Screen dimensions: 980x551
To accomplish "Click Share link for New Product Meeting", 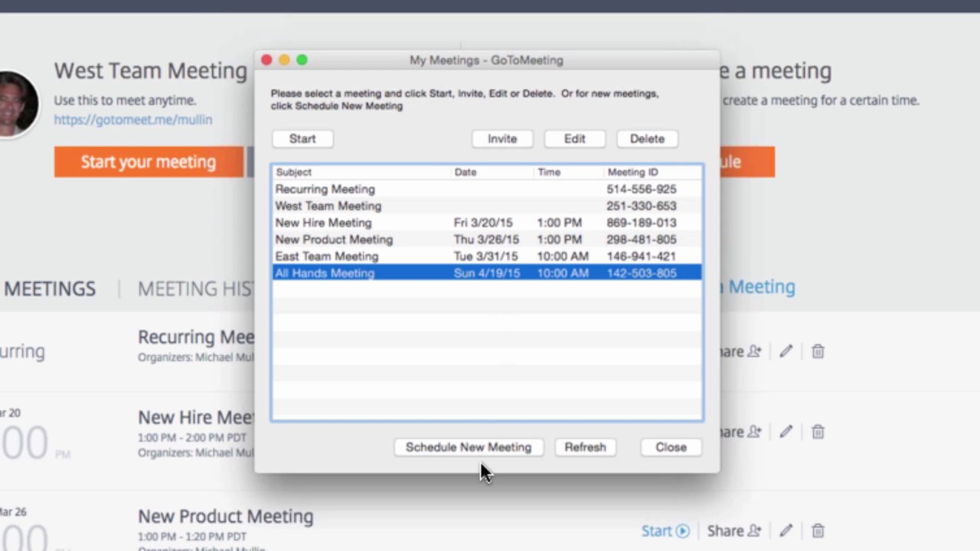I will point(733,530).
